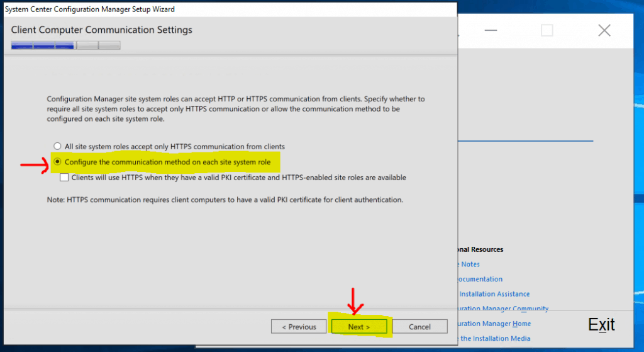Click the paragraph starting 'Configuration Manager site system roles'
Viewport: 644px width, 352px height.
pos(236,108)
